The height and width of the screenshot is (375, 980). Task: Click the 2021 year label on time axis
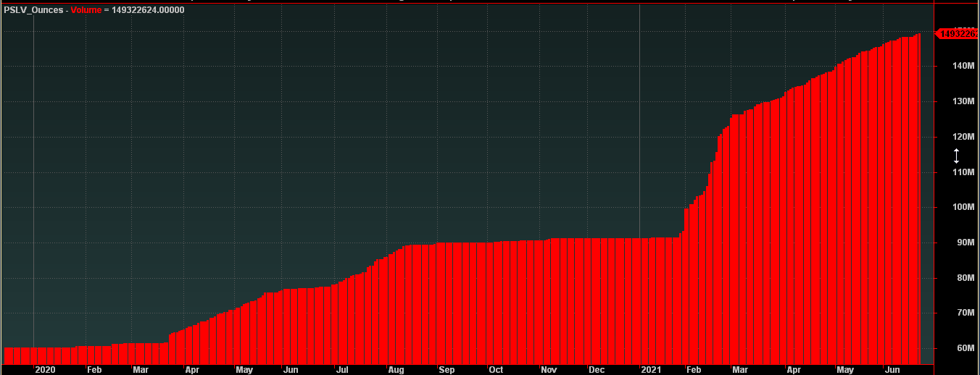(x=651, y=369)
